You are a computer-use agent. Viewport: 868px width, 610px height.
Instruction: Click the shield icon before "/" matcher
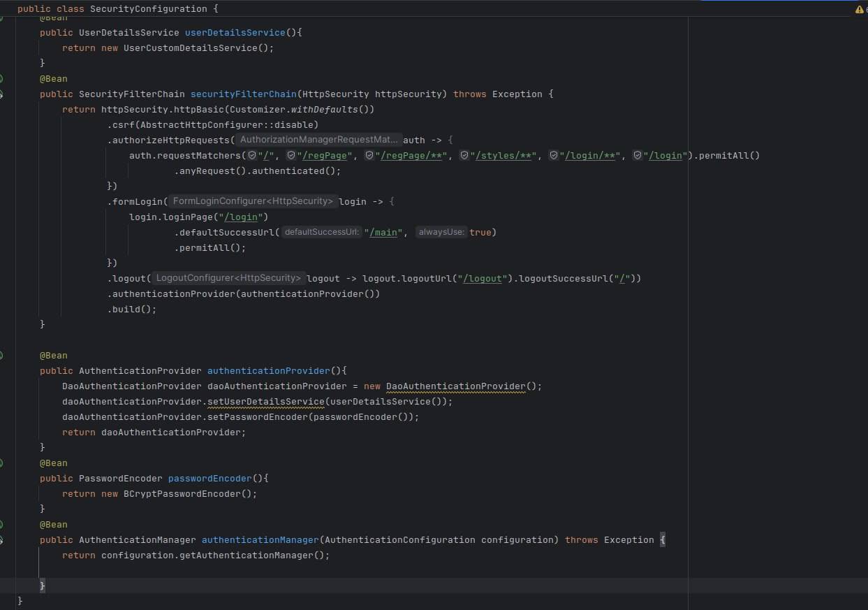click(x=252, y=156)
